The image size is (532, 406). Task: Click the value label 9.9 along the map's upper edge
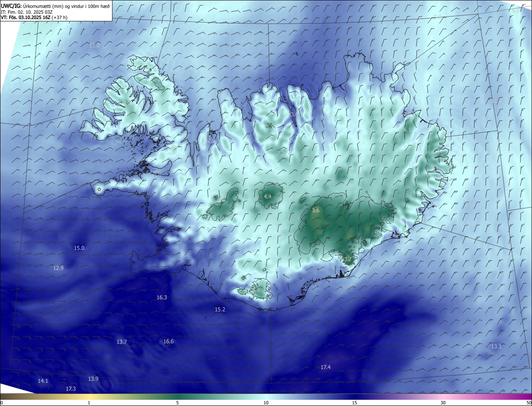pos(437,17)
